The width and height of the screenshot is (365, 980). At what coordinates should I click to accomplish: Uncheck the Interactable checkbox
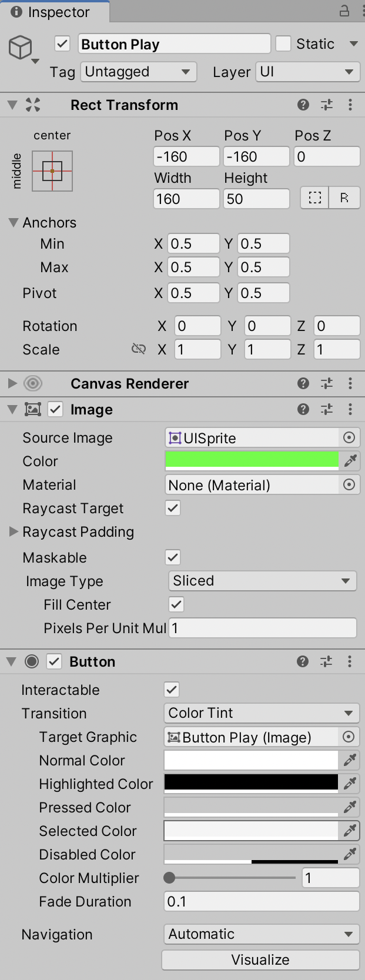[172, 690]
